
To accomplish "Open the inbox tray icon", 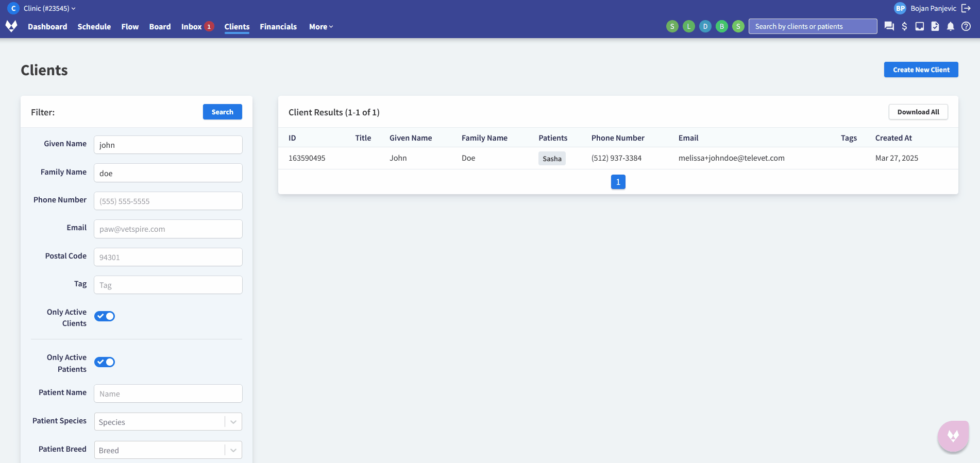I will tap(920, 26).
